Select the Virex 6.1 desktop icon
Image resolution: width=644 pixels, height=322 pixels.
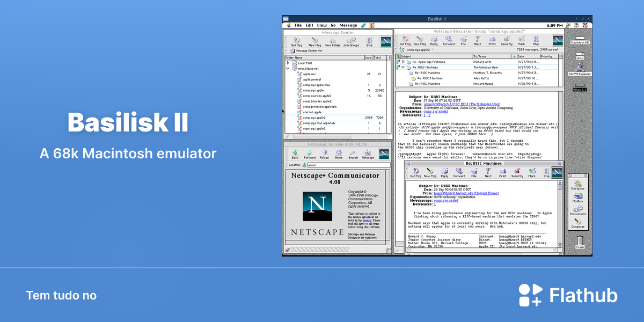tap(580, 87)
